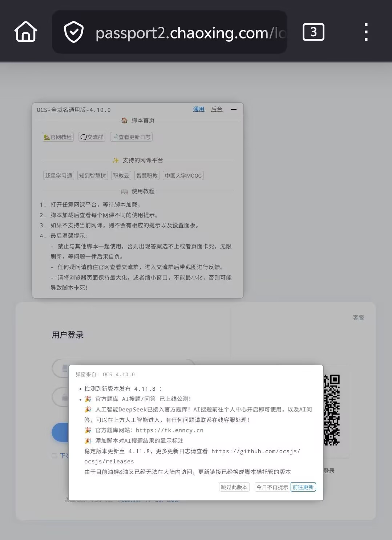392x540 pixels.
Task: Click the 客服 link
Action: click(x=358, y=317)
